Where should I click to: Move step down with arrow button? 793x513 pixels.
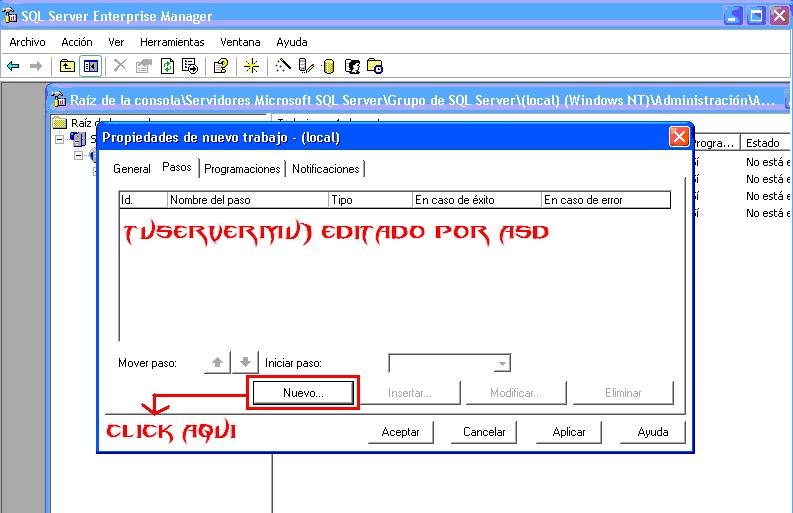point(245,362)
